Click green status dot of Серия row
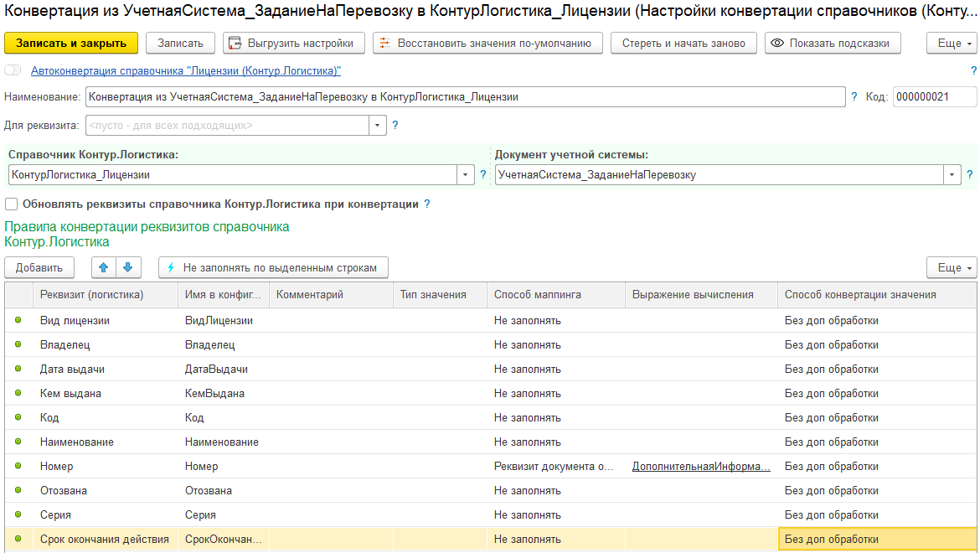Image resolution: width=980 pixels, height=553 pixels. [x=18, y=514]
